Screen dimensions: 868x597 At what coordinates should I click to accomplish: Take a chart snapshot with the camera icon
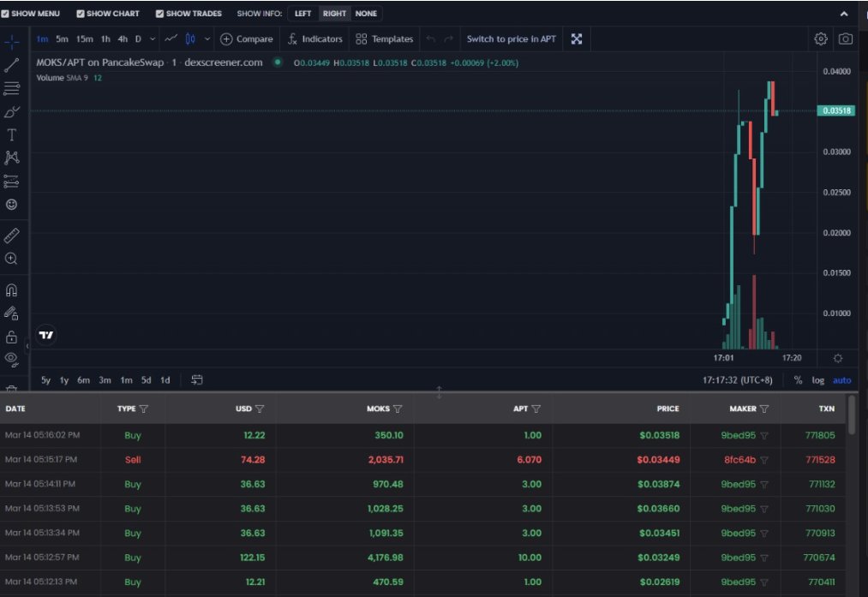point(845,39)
